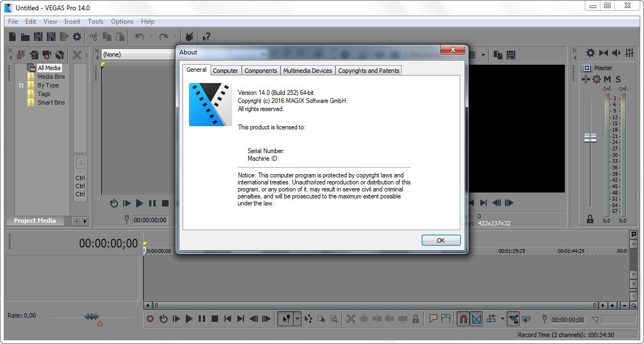
Task: Click the Import Media icon in Project Media
Action: (34, 55)
